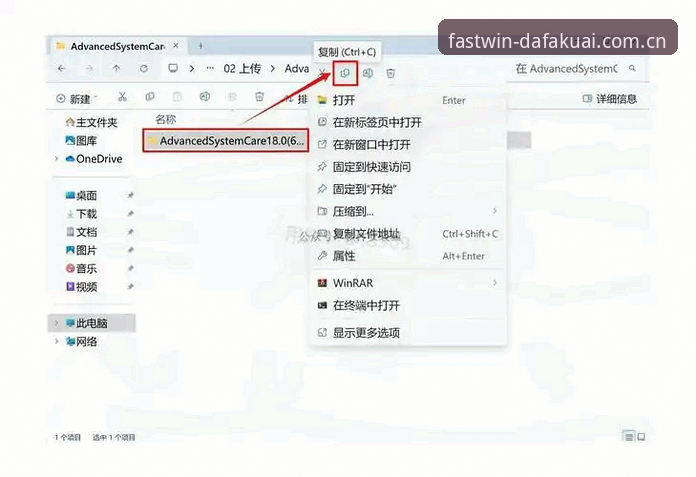This screenshot has width=696, height=477.
Task: Expand the 网络 tree node
Action: pos(57,341)
